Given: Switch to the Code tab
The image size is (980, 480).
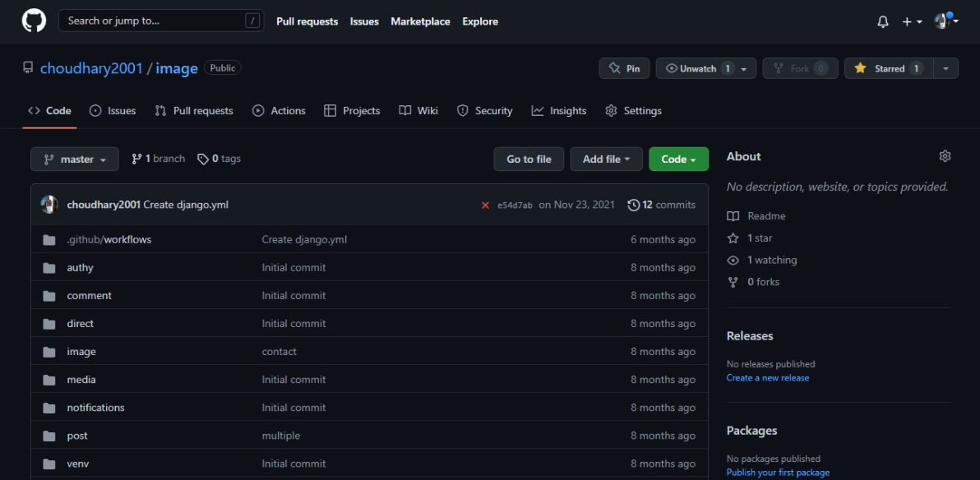Looking at the screenshot, I should pyautogui.click(x=49, y=111).
